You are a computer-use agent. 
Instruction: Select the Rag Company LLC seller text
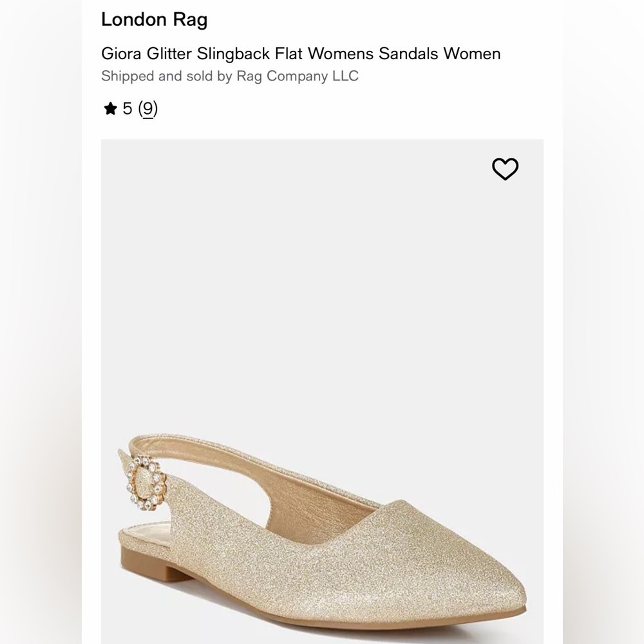[x=230, y=75]
